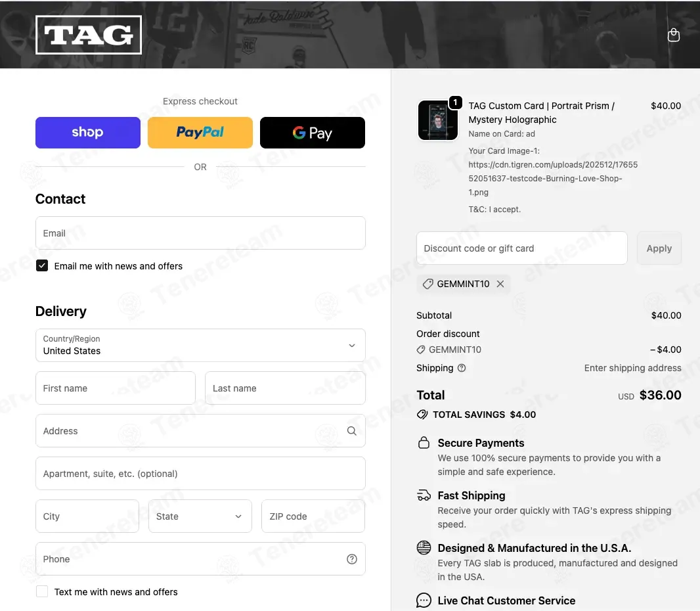Click the Discount code or gift card field
The height and width of the screenshot is (611, 700).
point(521,248)
